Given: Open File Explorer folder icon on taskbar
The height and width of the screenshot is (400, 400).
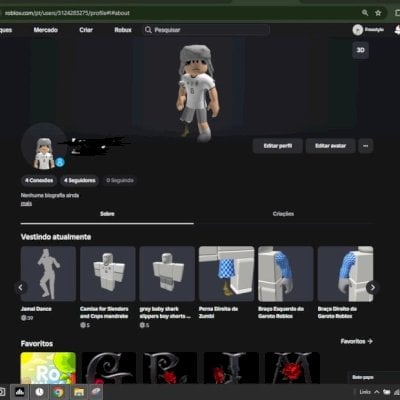Looking at the screenshot, I should pos(79,392).
